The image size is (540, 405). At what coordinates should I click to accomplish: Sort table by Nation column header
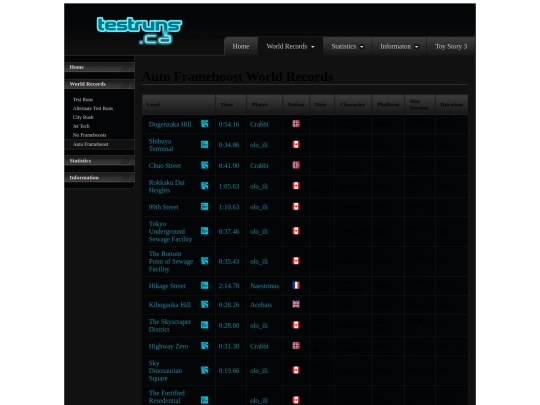tap(296, 105)
